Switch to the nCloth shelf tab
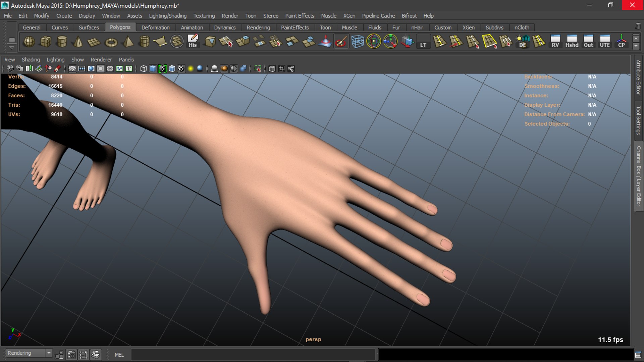The width and height of the screenshot is (644, 362). [522, 28]
